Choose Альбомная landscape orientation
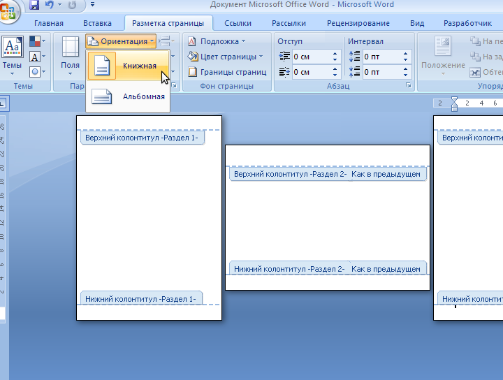 [x=128, y=97]
